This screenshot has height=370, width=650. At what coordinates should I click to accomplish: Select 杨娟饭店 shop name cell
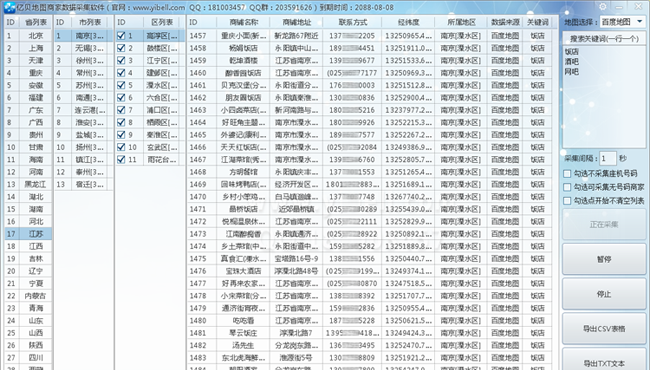point(243,48)
